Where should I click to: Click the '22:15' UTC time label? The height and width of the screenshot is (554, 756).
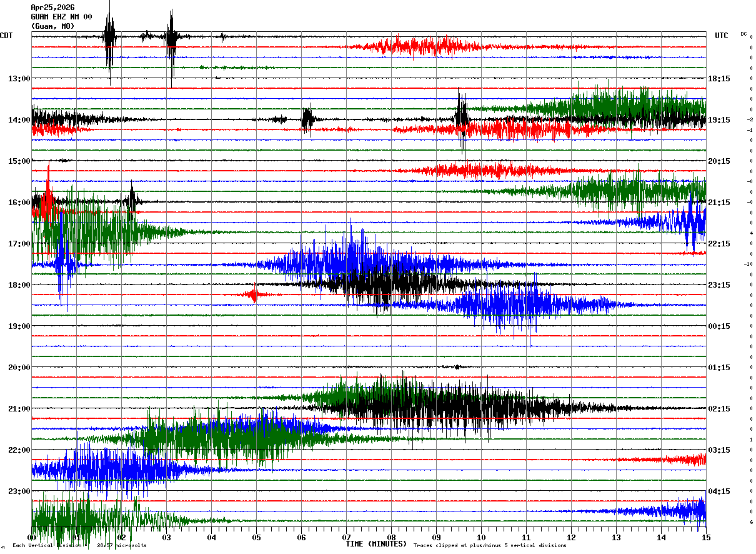719,244
